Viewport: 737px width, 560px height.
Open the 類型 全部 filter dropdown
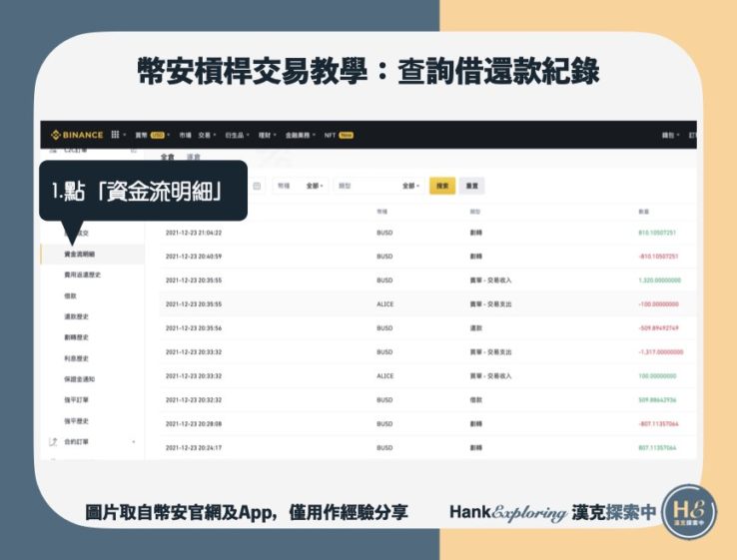(x=379, y=186)
